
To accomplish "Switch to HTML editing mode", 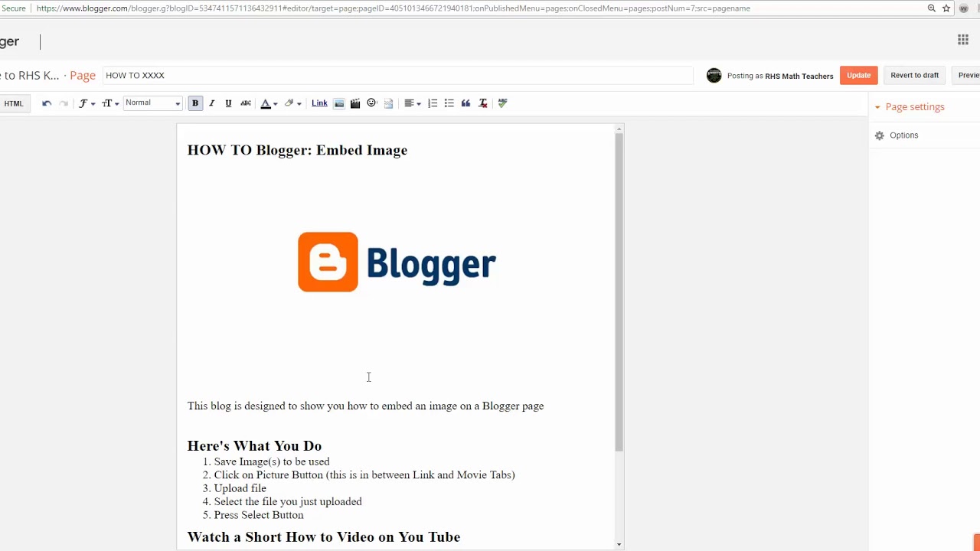I will tap(14, 103).
